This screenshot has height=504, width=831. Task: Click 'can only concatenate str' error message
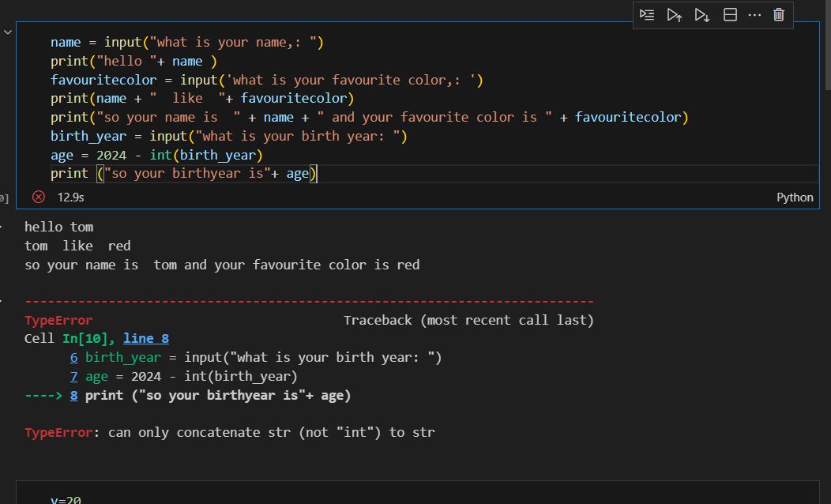[272, 432]
